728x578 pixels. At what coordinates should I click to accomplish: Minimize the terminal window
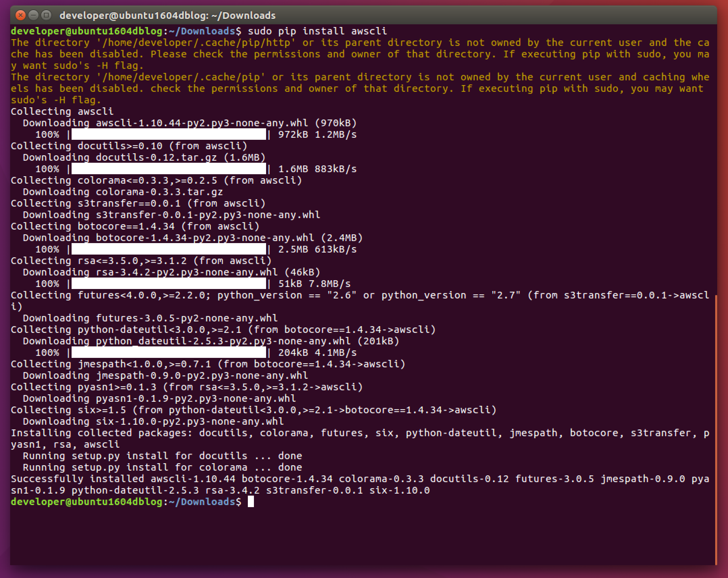coord(33,15)
